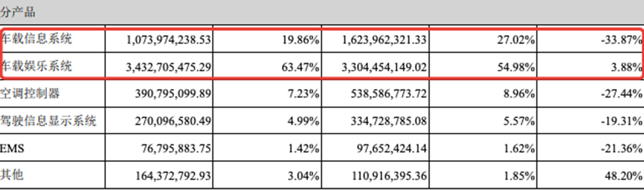Select the 车载信息系统 row label
Screen dimensions: 644x190
37,40
